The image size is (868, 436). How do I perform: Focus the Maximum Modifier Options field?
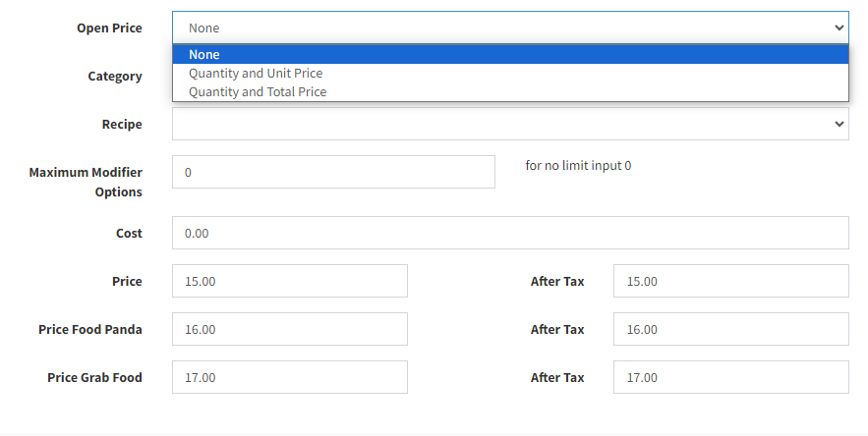[333, 172]
